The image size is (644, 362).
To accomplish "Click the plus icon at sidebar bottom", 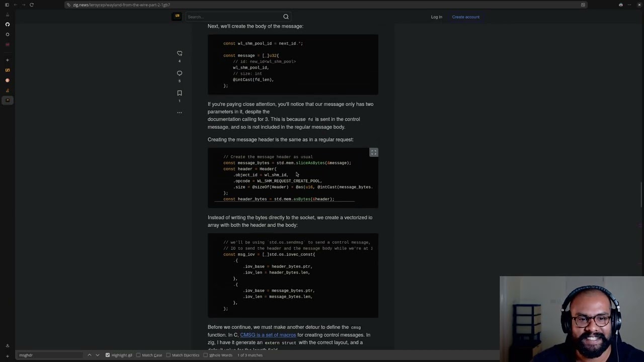I will pyautogui.click(x=7, y=356).
